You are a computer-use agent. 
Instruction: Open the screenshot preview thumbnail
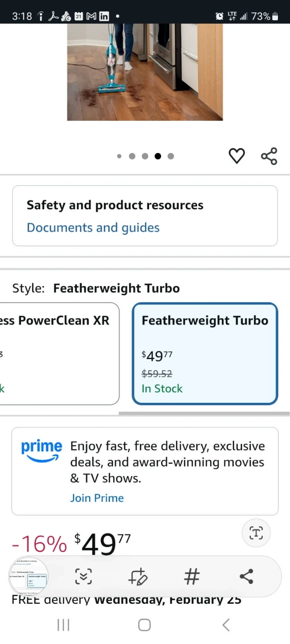pyautogui.click(x=29, y=576)
